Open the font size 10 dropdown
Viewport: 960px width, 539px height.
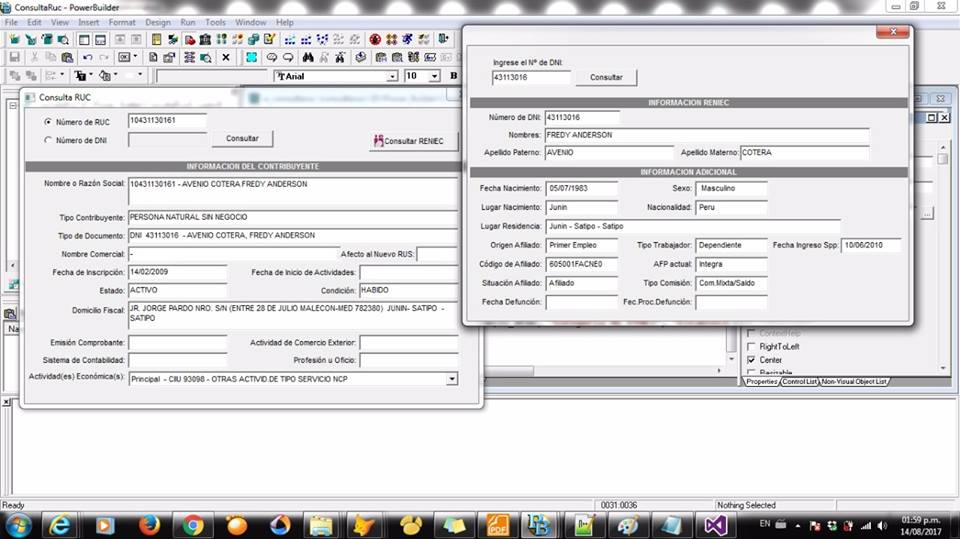(x=434, y=76)
